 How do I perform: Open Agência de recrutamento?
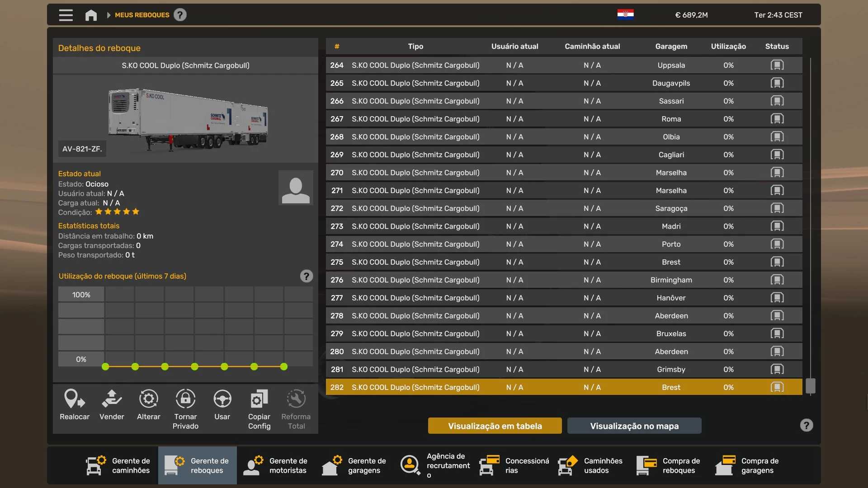(434, 465)
